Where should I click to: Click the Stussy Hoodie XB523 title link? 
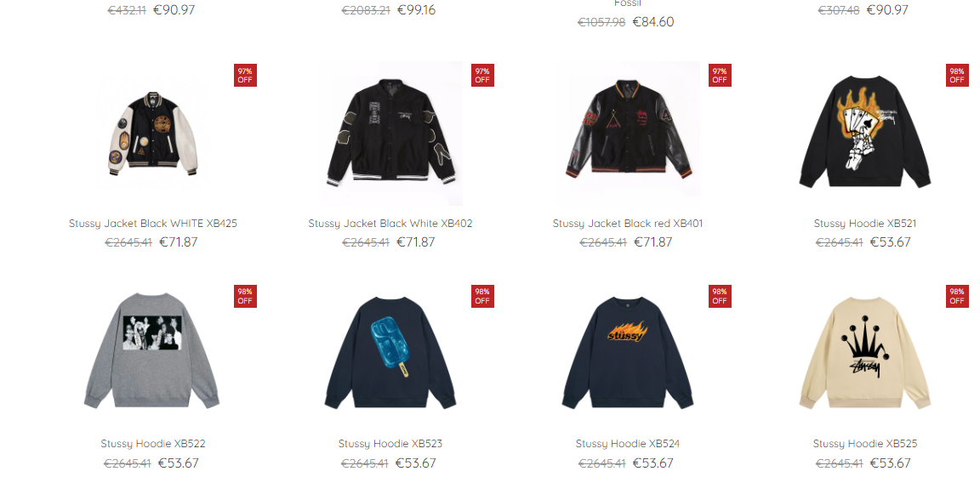click(x=390, y=444)
